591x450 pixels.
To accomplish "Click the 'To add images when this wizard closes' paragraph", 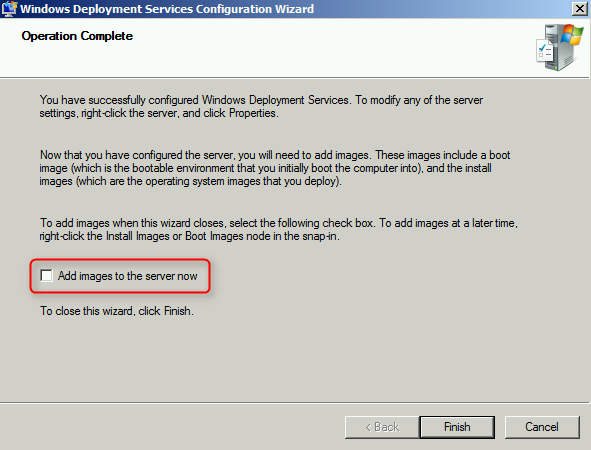I will coord(279,230).
